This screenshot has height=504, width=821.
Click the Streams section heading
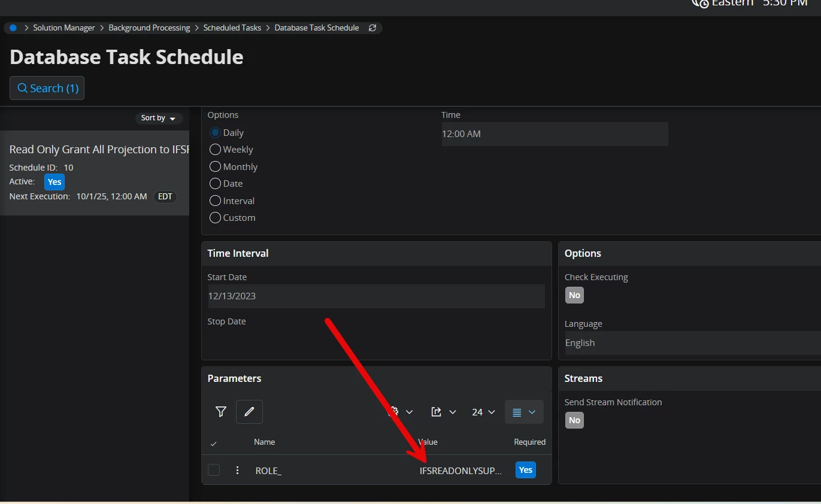(x=583, y=378)
